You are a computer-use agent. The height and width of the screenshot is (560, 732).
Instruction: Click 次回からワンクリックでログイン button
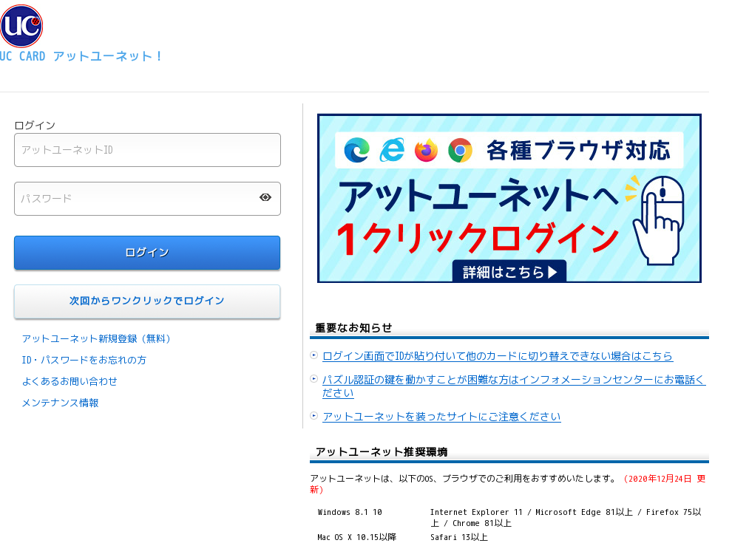147,301
